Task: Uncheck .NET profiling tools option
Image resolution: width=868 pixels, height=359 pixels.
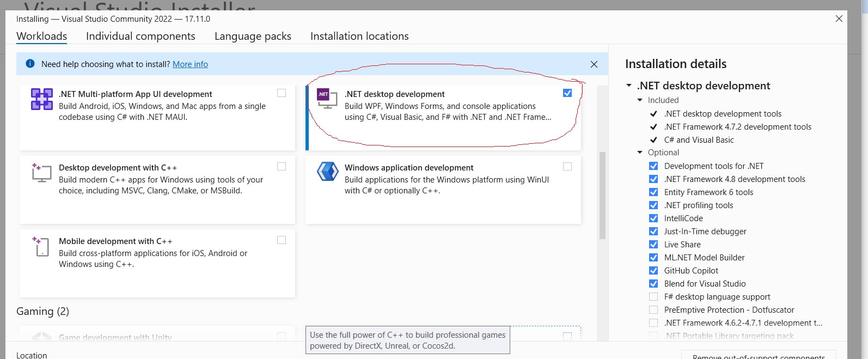Action: pyautogui.click(x=653, y=205)
